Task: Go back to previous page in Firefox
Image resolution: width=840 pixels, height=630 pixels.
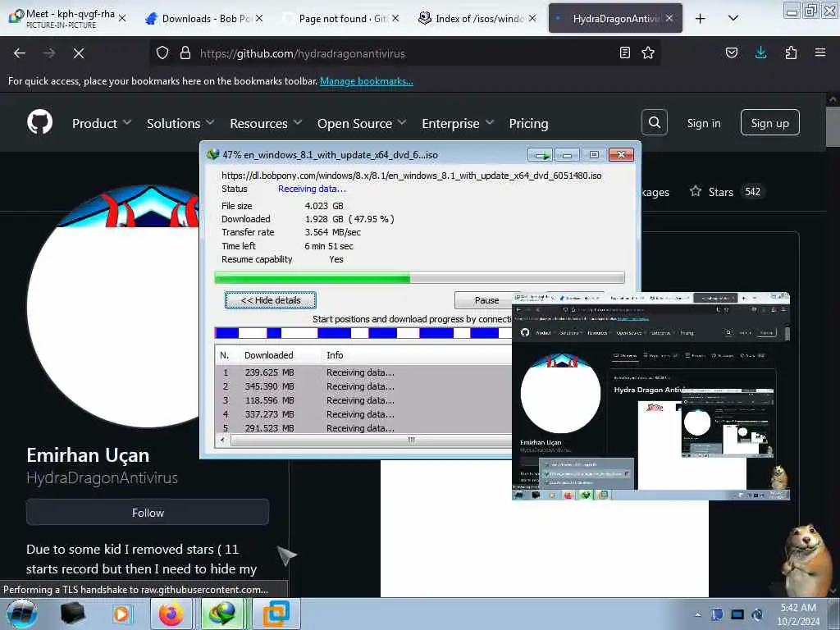Action: click(20, 53)
